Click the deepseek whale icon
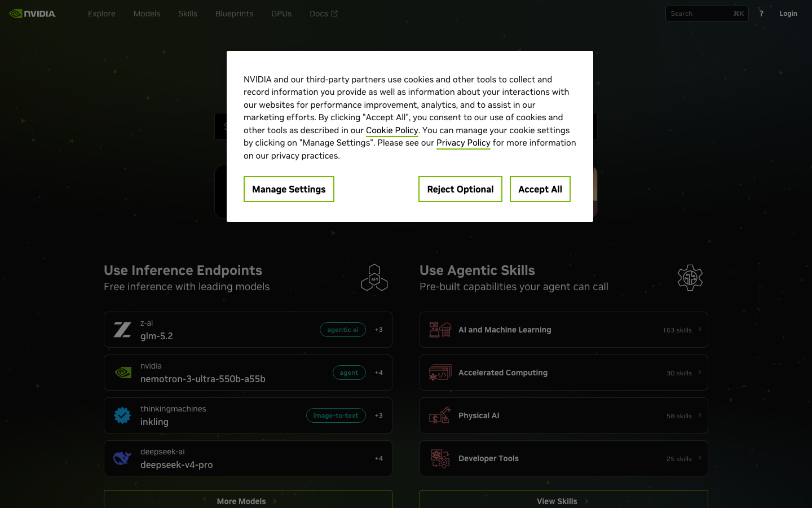812x508 pixels. pos(122,458)
